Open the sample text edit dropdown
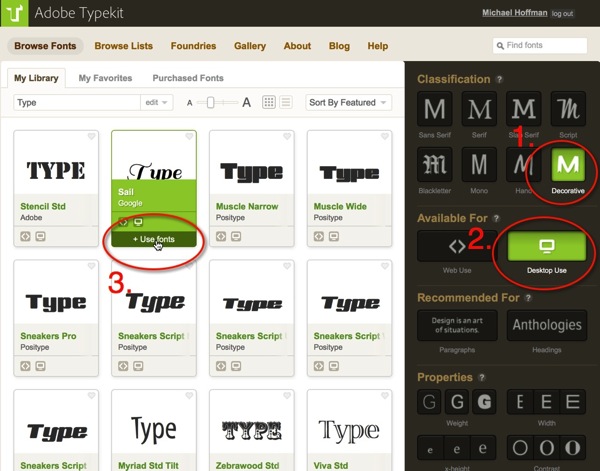 point(157,103)
